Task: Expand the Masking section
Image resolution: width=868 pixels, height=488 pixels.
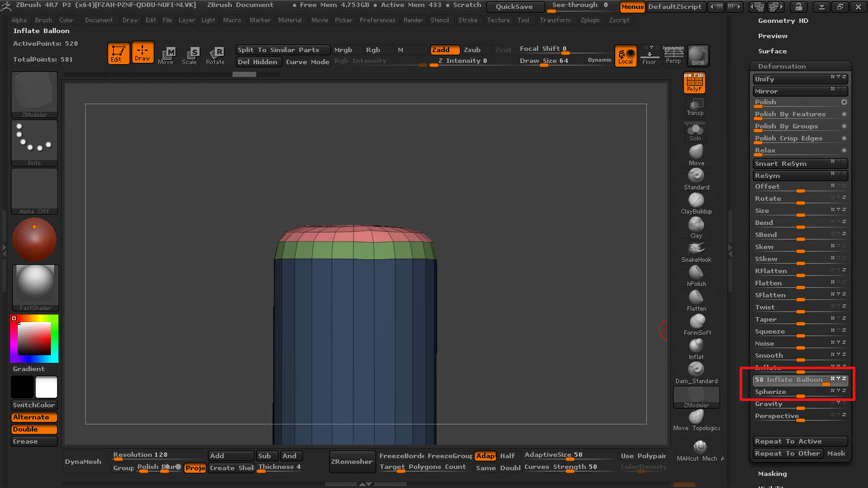Action: [772, 473]
